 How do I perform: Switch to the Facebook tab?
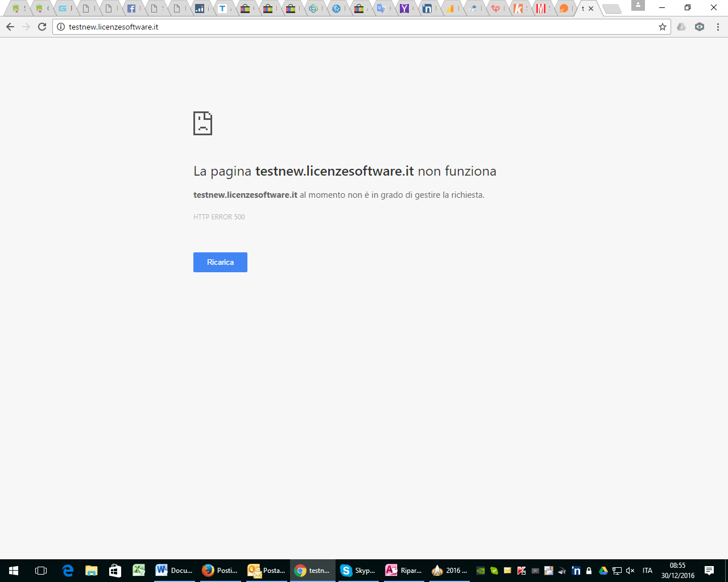[x=131, y=9]
